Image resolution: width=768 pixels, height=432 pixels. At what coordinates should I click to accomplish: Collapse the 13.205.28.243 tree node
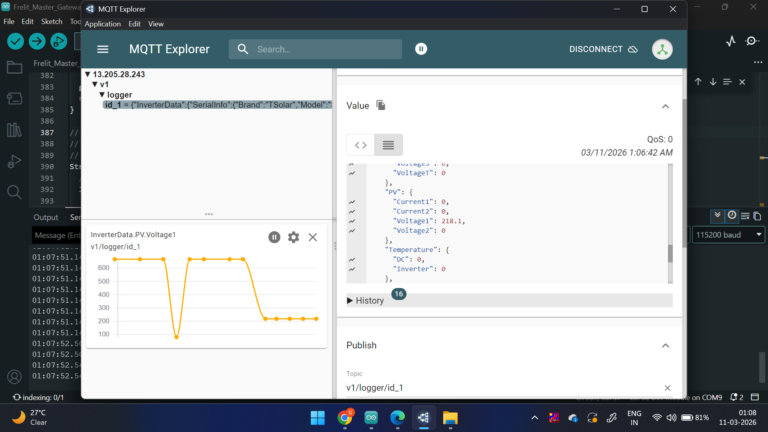[x=88, y=74]
